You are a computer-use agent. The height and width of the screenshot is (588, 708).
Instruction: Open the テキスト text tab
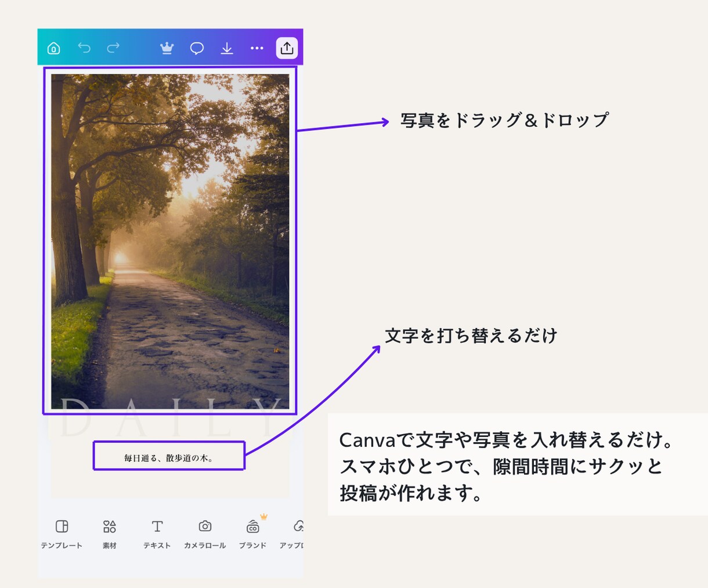157,533
